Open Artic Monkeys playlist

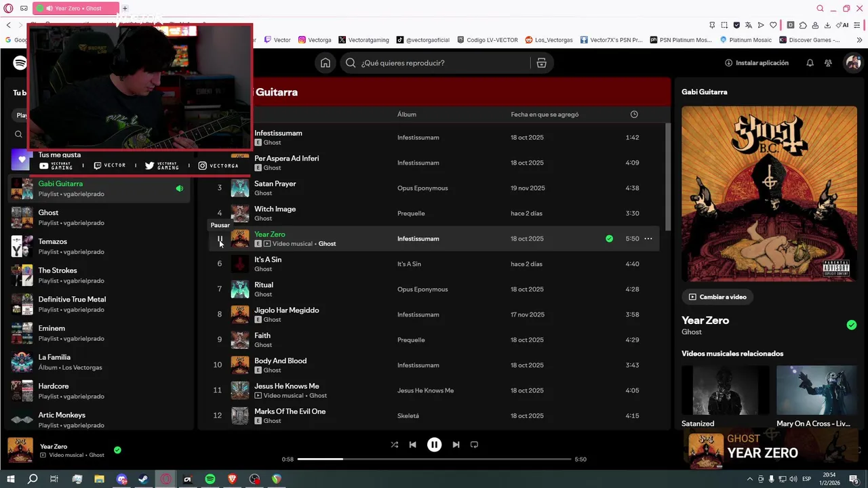tap(100, 420)
